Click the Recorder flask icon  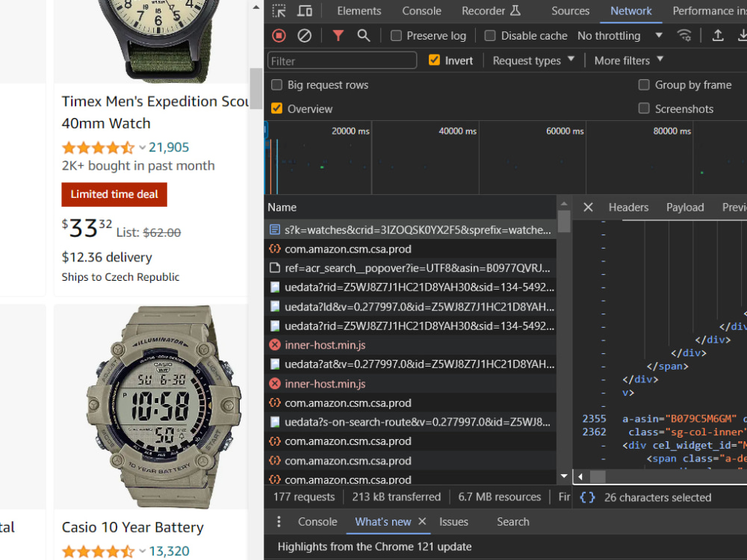(x=515, y=10)
